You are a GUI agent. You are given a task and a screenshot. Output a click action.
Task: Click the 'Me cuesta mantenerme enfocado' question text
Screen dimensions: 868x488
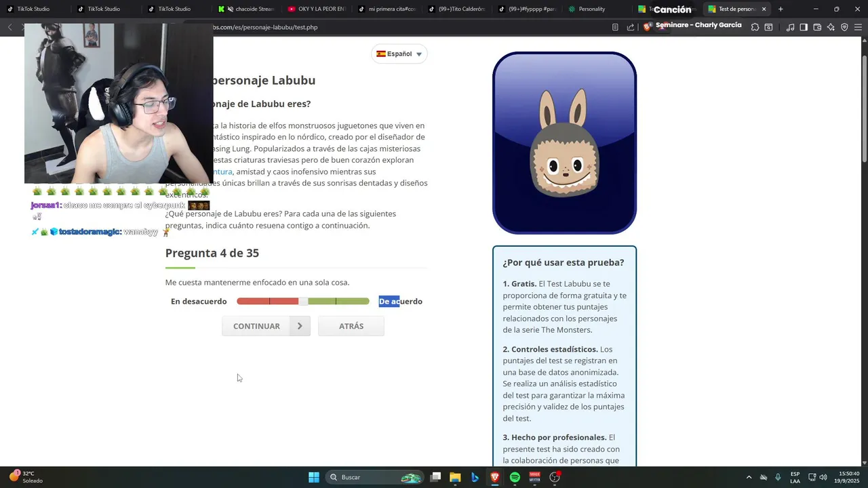[x=258, y=282]
